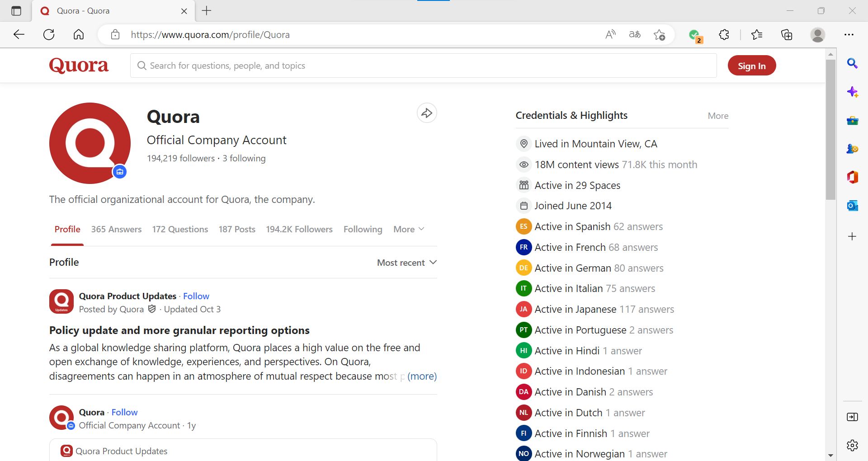
Task: Toggle the sidebar hide panel icon
Action: click(x=852, y=417)
